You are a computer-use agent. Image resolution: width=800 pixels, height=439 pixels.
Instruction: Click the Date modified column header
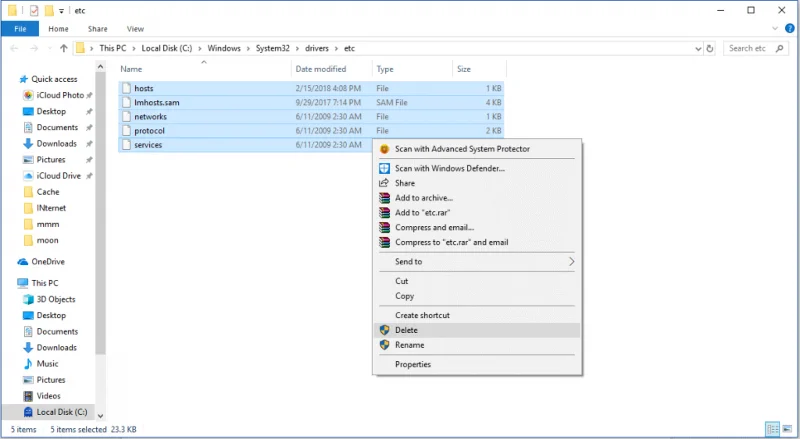[x=320, y=69]
